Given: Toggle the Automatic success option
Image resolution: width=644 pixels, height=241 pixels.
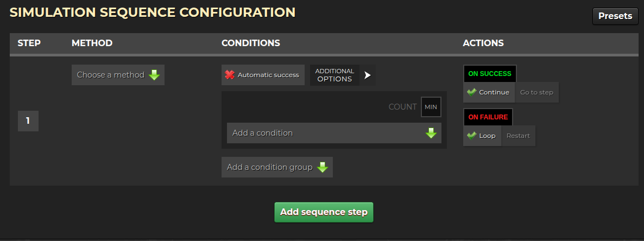Looking at the screenshot, I should point(263,75).
